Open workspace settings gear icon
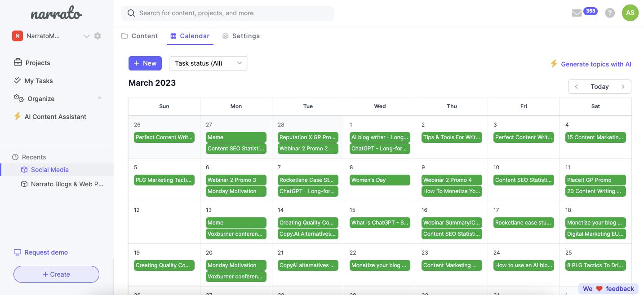This screenshot has height=295, width=644. click(x=98, y=36)
